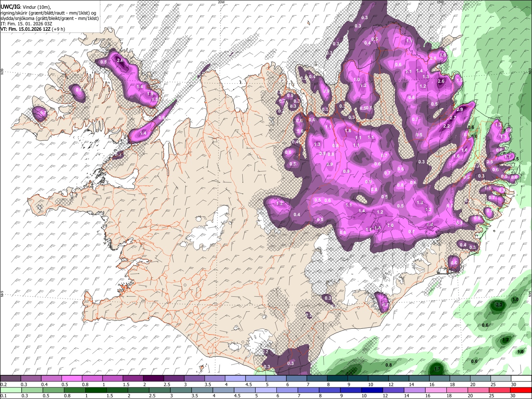Click the 'slydda/snjókoma' legend description line
This screenshot has width=532, height=399.
(x=49, y=18)
